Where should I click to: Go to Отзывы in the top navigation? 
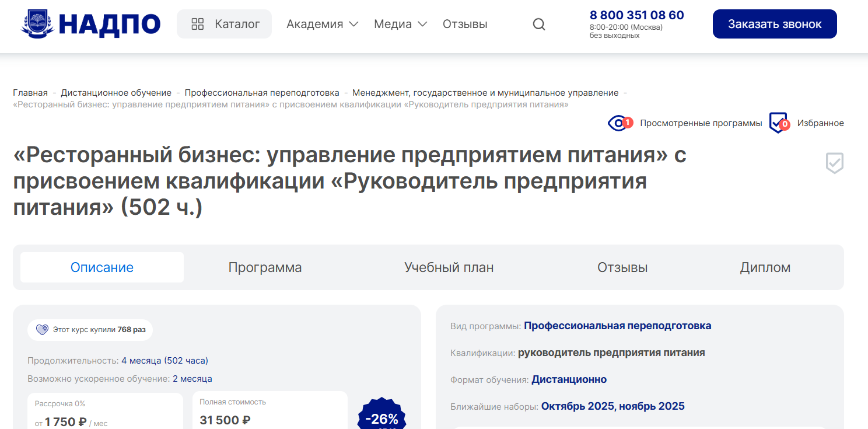tap(465, 24)
